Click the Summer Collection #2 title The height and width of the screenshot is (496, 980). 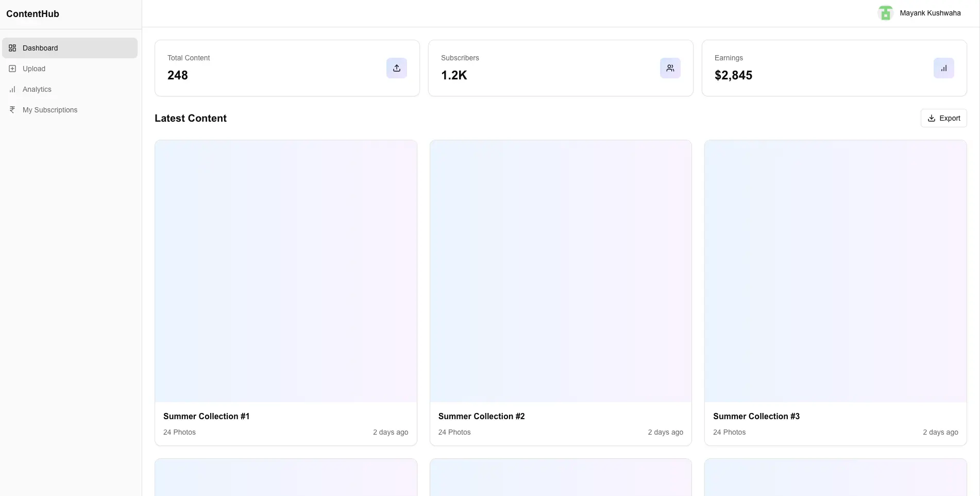pyautogui.click(x=481, y=416)
